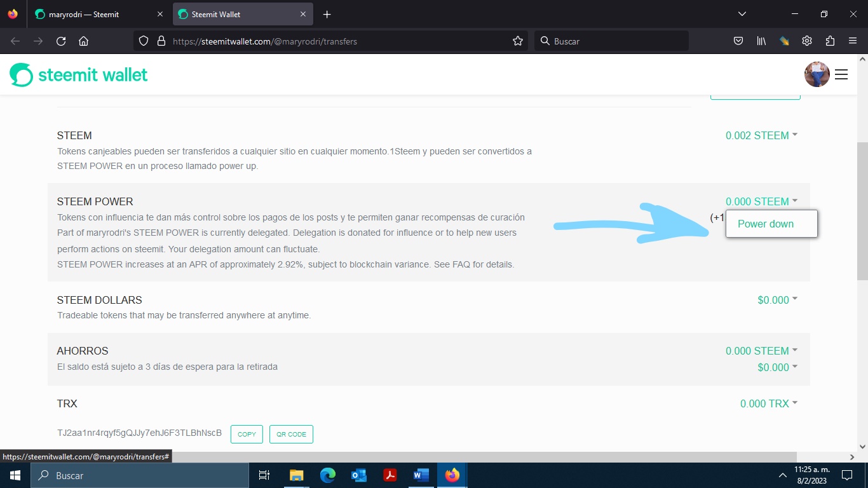The width and height of the screenshot is (868, 488).
Task: Expand the 0.002 STEEM balance dropdown
Action: [761, 135]
